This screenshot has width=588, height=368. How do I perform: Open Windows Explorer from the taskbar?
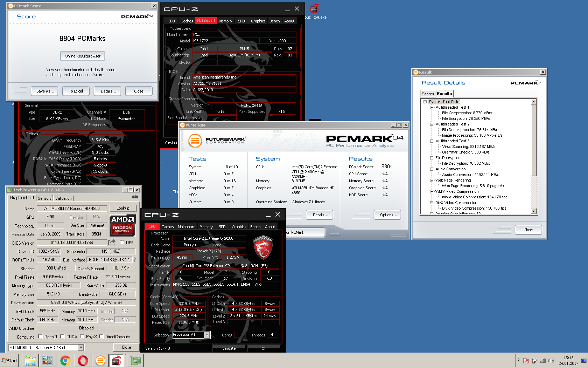[x=30, y=360]
